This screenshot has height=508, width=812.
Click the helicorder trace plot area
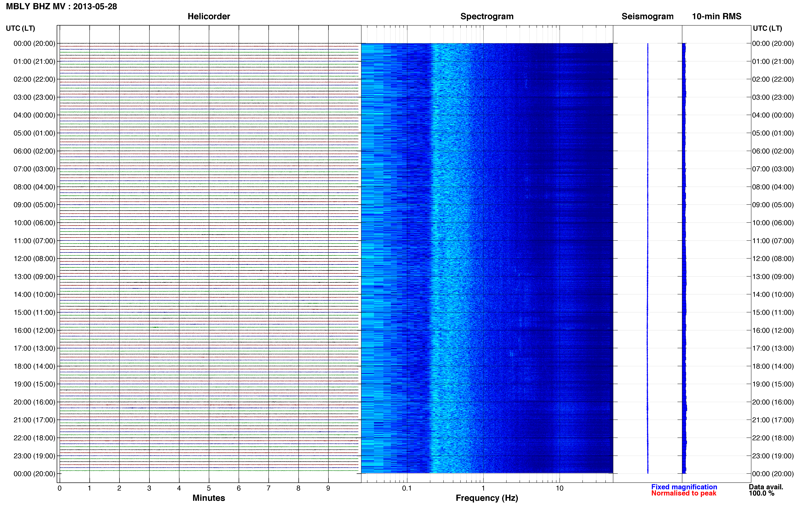click(x=209, y=254)
